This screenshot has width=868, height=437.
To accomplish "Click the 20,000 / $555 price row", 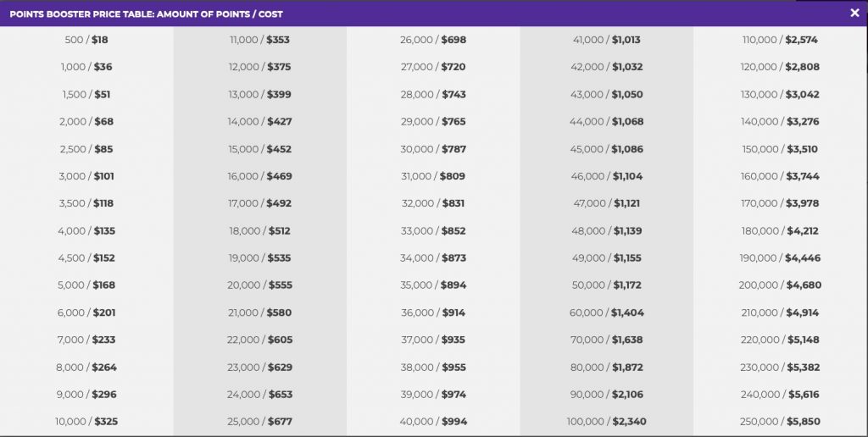I will coord(259,285).
